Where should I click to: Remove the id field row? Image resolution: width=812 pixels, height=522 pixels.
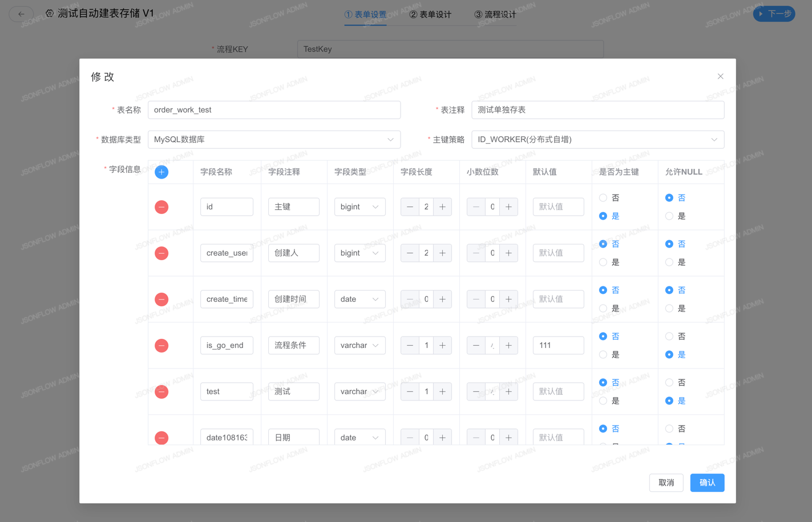pyautogui.click(x=161, y=207)
